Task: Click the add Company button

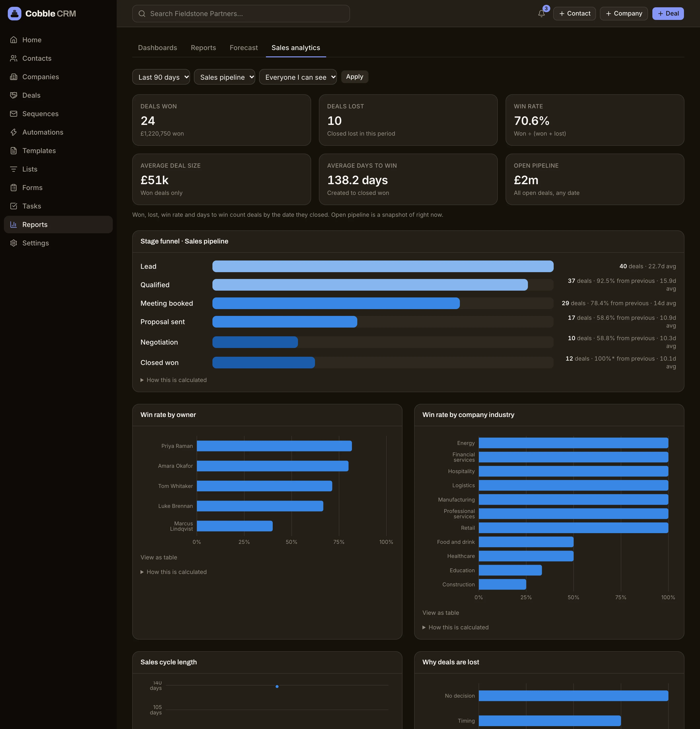Action: click(x=624, y=14)
